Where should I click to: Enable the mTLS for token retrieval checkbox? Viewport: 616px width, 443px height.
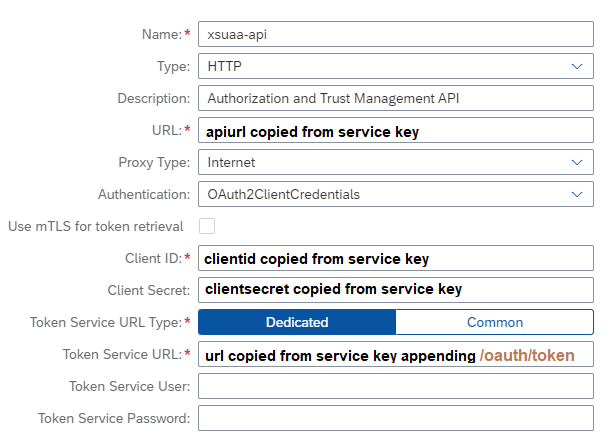[207, 226]
